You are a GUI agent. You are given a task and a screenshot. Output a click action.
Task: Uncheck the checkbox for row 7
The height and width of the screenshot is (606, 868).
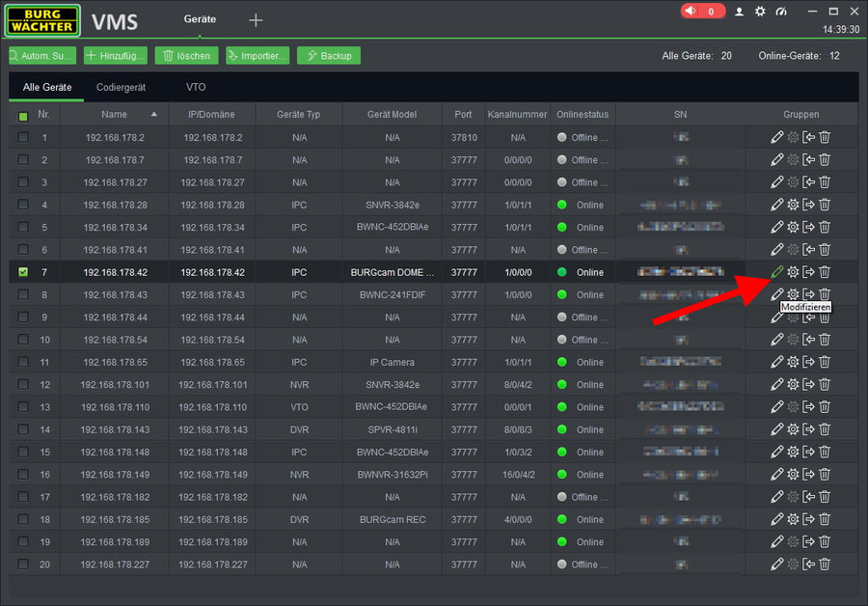coord(23,272)
